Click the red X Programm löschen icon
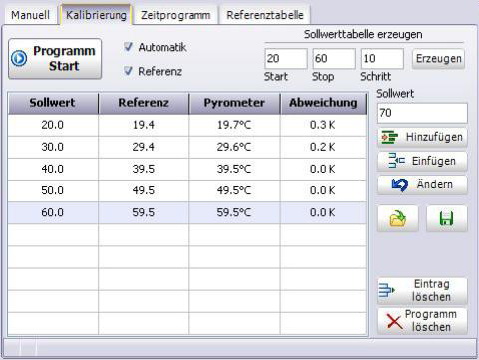Viewport: 479px width, 360px height. (x=394, y=321)
